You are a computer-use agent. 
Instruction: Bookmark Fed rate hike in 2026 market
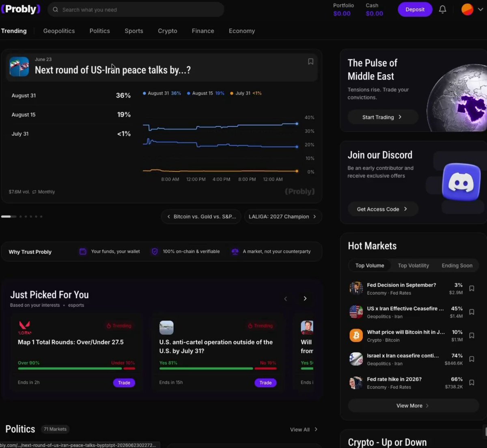click(x=472, y=383)
